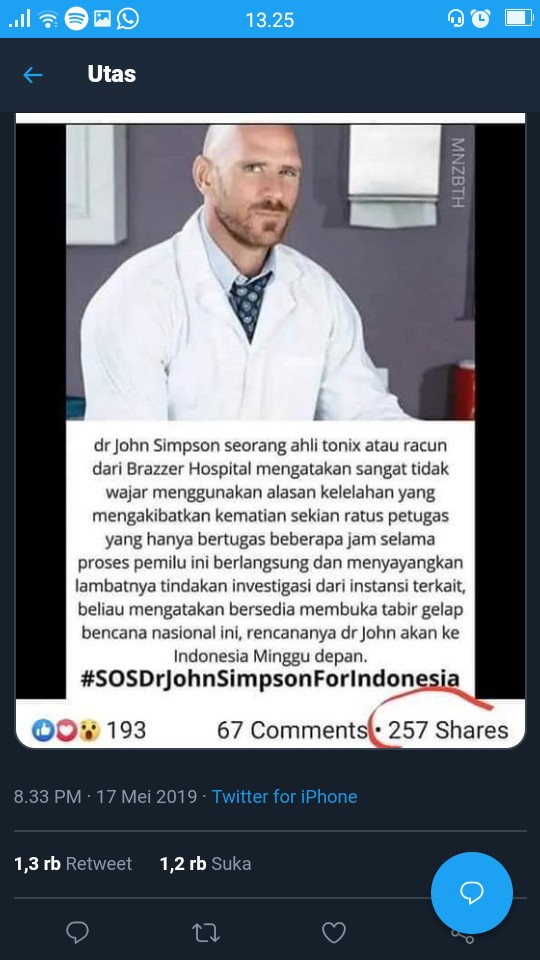The width and height of the screenshot is (540, 960).
Task: Go back using the arrow icon
Action: pyautogui.click(x=33, y=75)
